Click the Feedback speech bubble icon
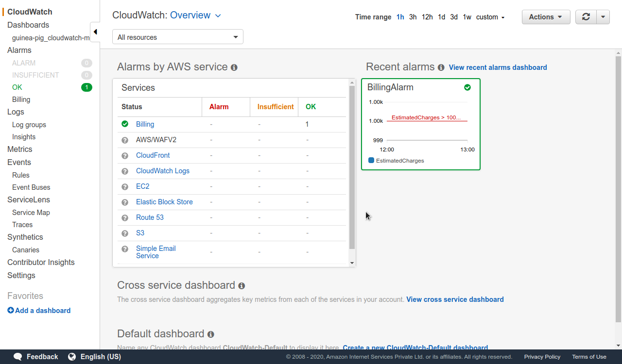 point(18,357)
